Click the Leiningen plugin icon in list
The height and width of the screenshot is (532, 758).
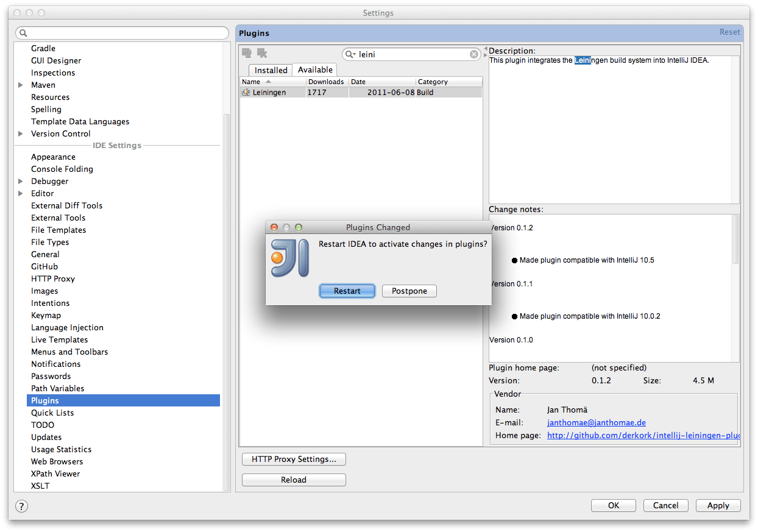(246, 93)
